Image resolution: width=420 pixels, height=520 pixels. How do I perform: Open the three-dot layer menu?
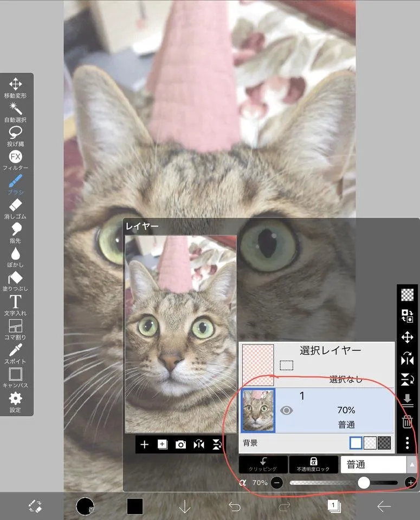(408, 443)
